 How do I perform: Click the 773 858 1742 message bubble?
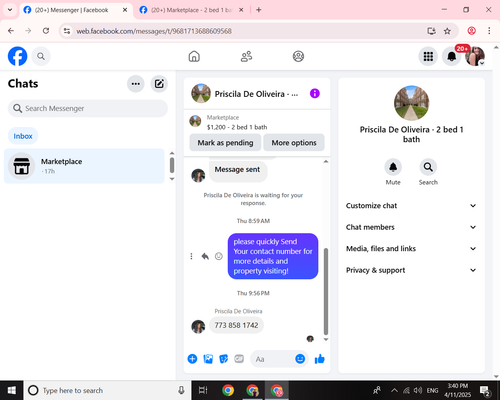[x=236, y=325]
